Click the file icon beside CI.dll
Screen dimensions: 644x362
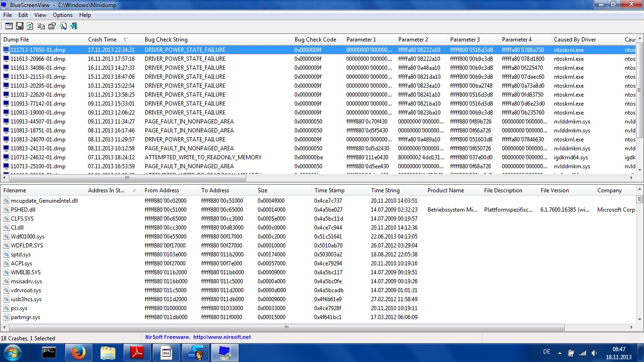click(x=6, y=228)
